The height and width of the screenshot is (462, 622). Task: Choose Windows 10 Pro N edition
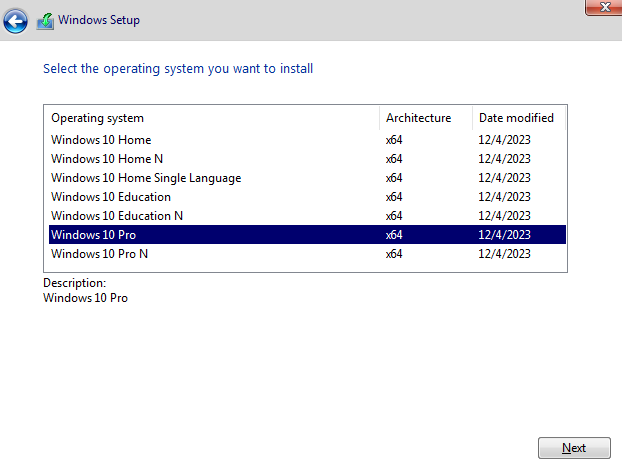click(x=307, y=253)
